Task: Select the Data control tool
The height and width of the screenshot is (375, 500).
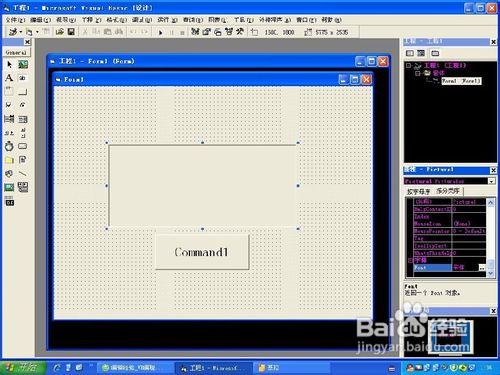Action: [23, 187]
